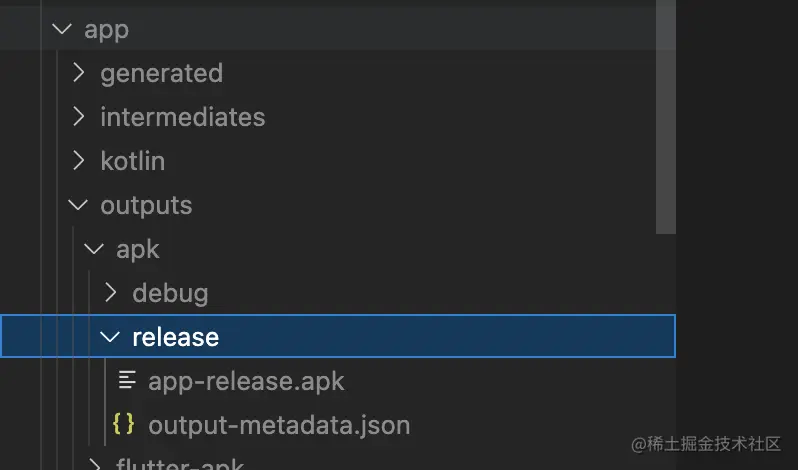
Task: Expand the kotlin folder chevron
Action: coord(78,161)
